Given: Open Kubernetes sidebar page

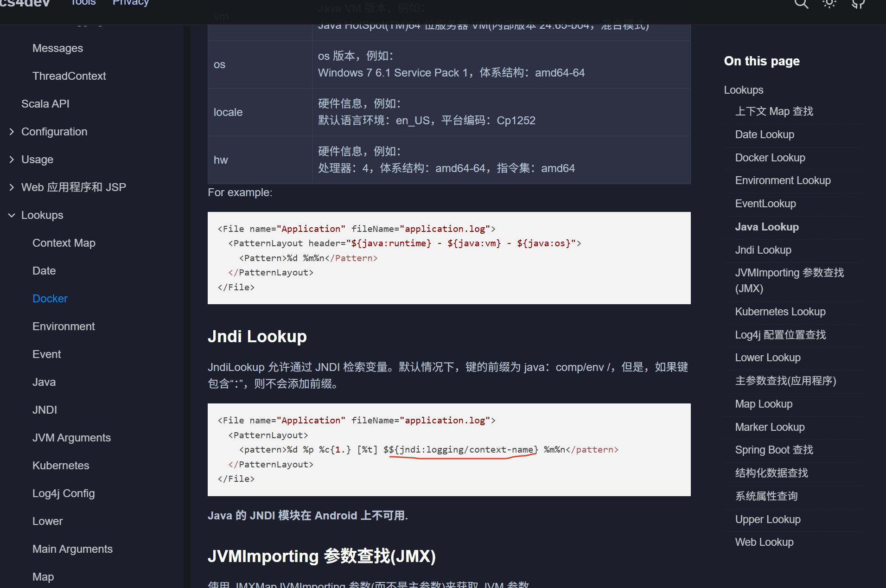Looking at the screenshot, I should pos(61,466).
